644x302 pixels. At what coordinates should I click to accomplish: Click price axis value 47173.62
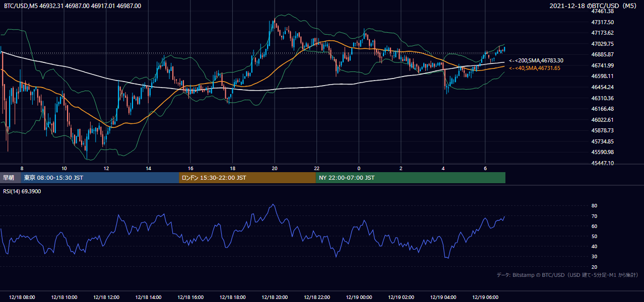603,33
